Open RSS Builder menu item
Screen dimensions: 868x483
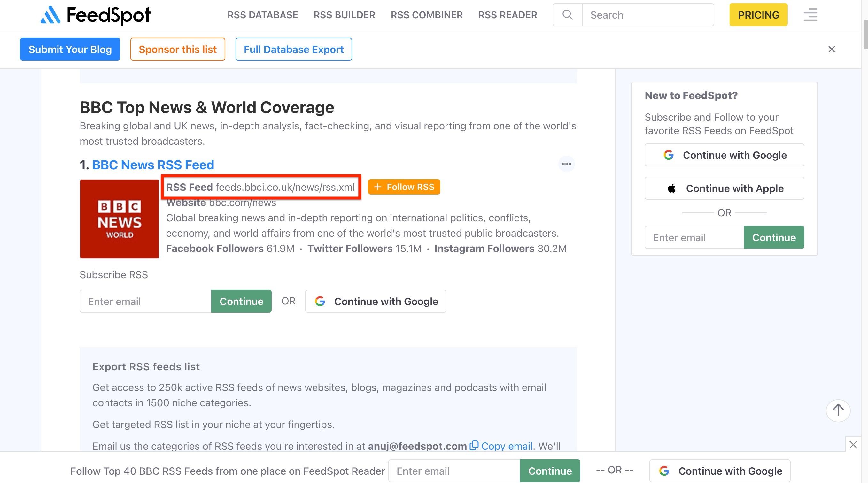pos(344,15)
